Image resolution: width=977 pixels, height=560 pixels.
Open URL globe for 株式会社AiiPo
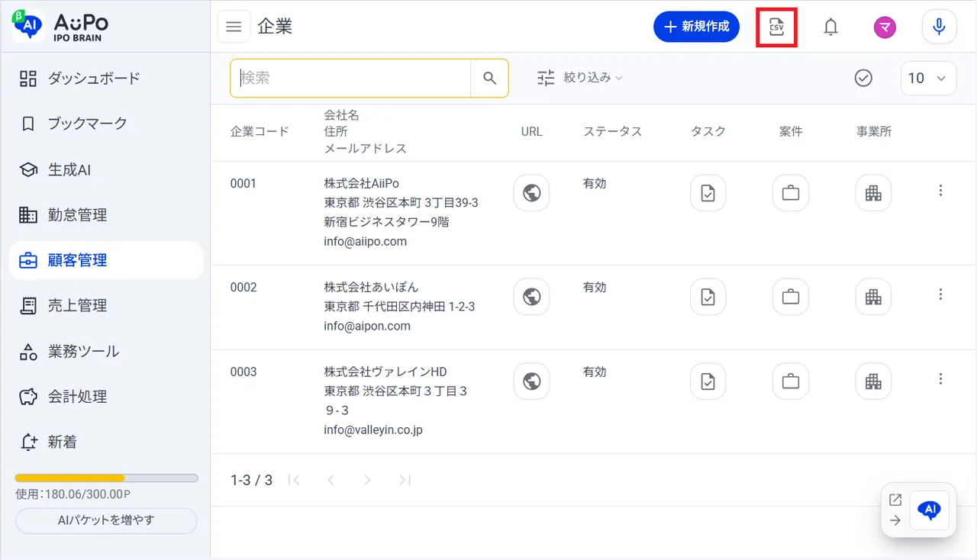[531, 193]
